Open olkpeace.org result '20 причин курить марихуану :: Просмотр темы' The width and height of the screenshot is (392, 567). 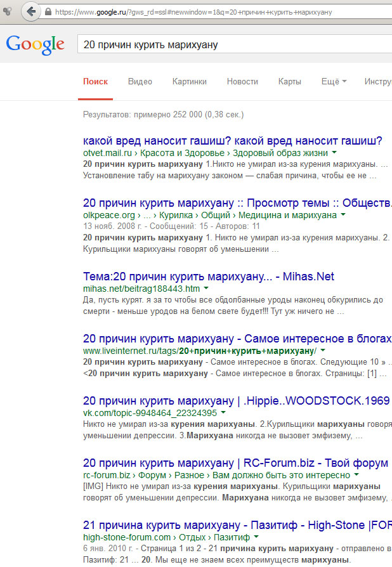237,203
